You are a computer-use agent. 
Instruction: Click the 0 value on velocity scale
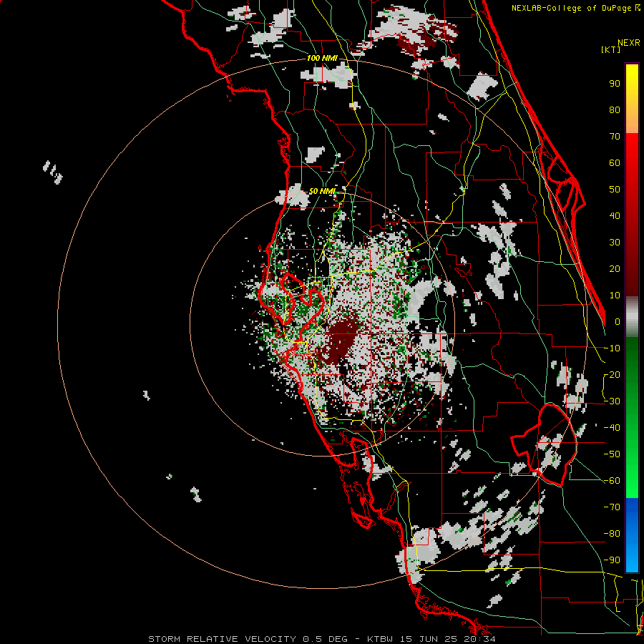pyautogui.click(x=618, y=322)
